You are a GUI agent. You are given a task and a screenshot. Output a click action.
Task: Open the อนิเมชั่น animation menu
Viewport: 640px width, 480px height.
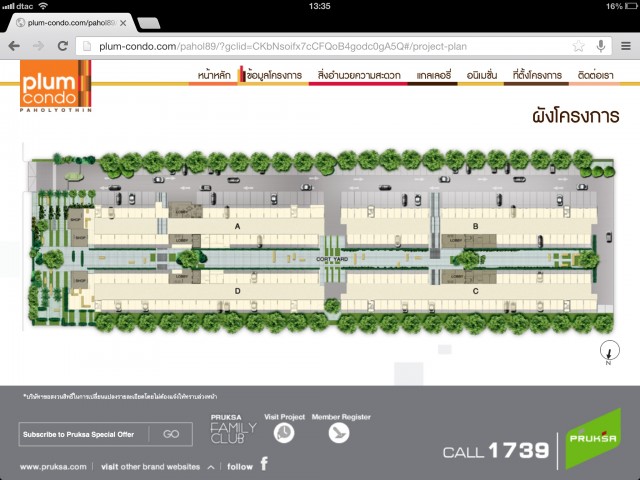(482, 76)
